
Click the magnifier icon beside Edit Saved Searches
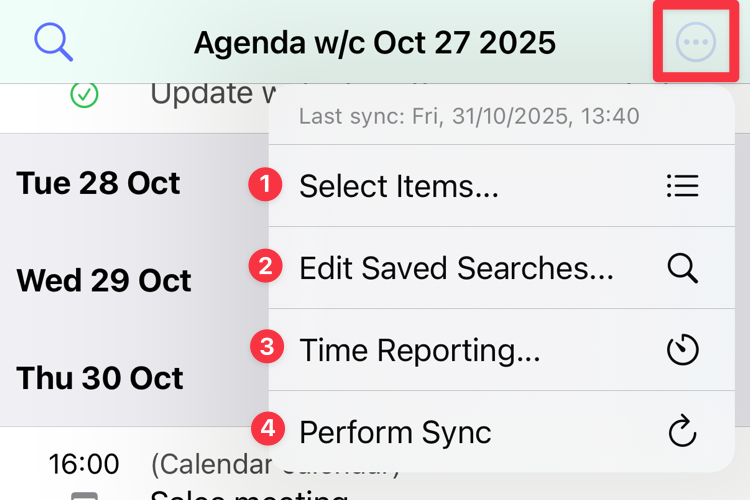pyautogui.click(x=682, y=268)
